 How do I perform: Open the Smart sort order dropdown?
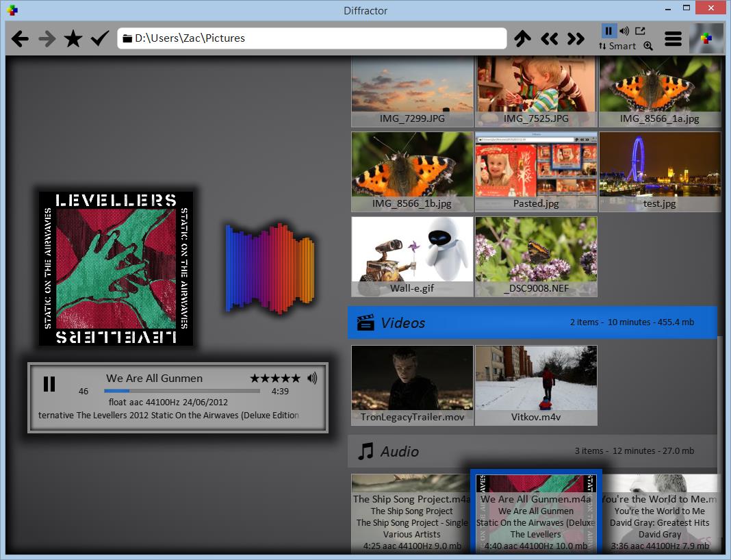(617, 46)
